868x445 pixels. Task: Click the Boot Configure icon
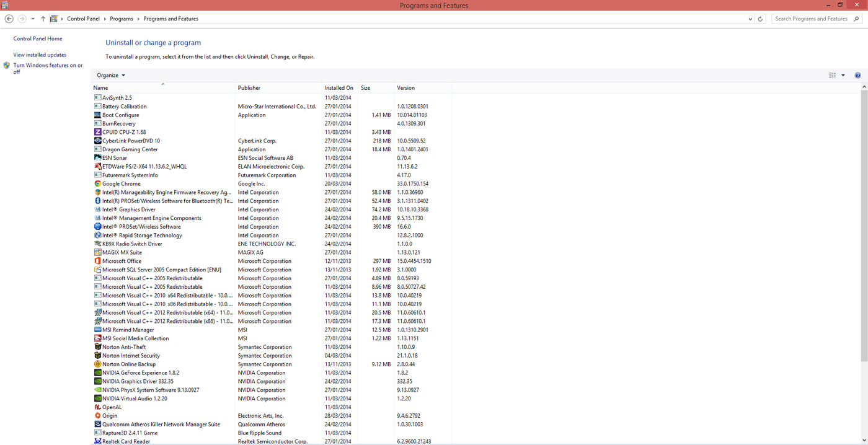tap(97, 115)
